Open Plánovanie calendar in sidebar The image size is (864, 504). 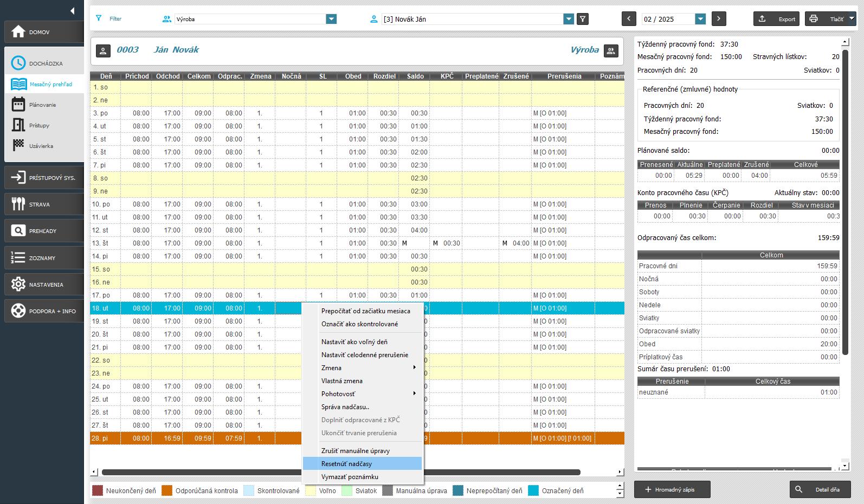[42, 105]
